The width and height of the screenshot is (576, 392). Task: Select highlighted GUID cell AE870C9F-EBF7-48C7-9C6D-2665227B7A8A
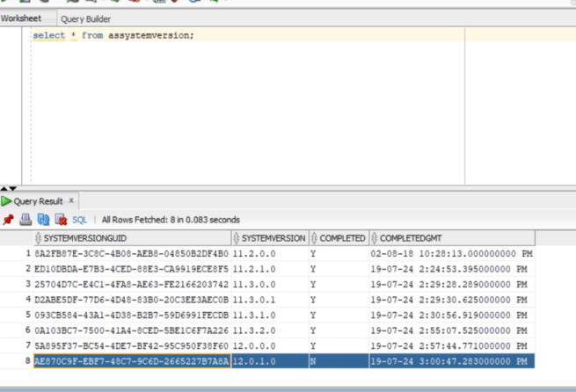(x=132, y=361)
